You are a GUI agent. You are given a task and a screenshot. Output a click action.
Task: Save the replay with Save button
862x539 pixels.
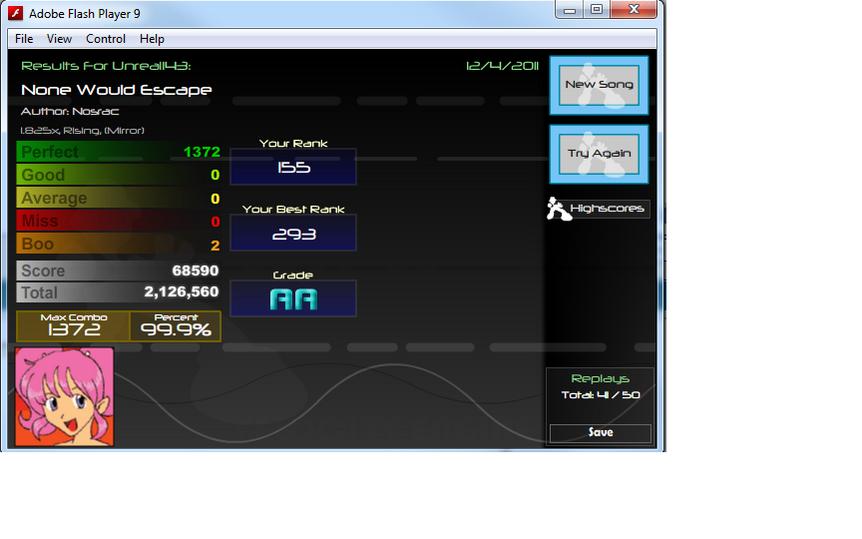(x=600, y=433)
